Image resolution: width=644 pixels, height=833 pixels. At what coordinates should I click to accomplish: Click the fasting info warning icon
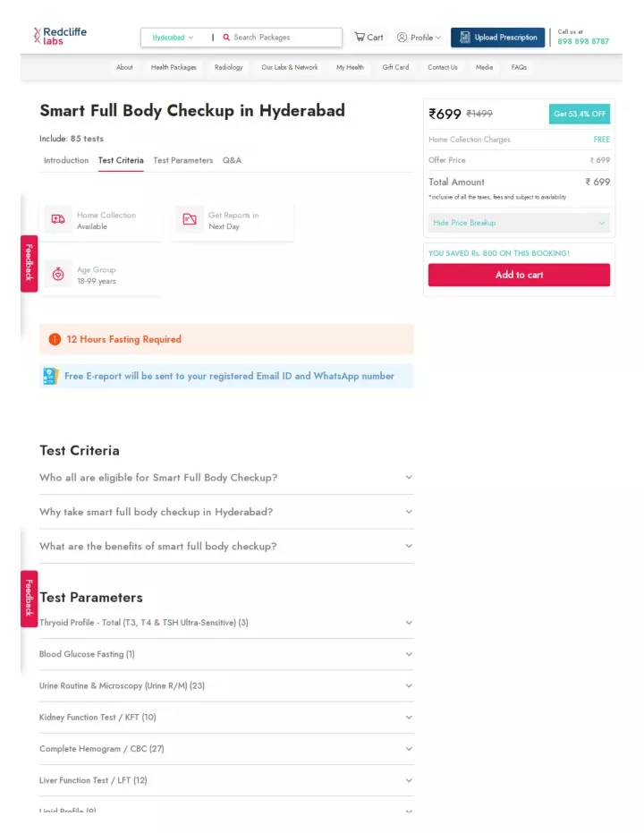tap(55, 339)
